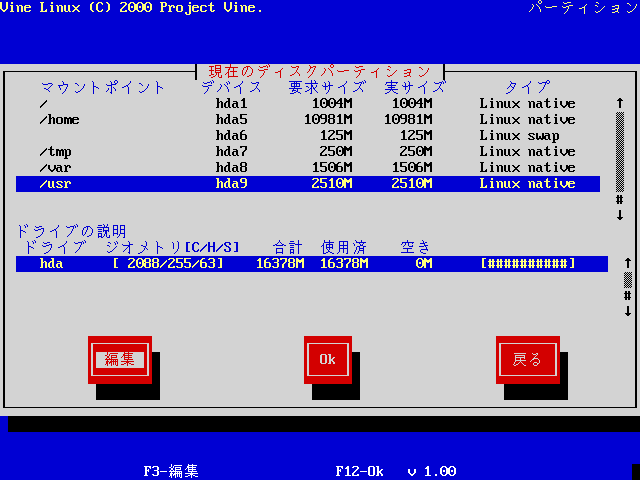Viewport: 640px width, 480px height.
Task: Click the 要求サイズ column header
Action: 327,88
